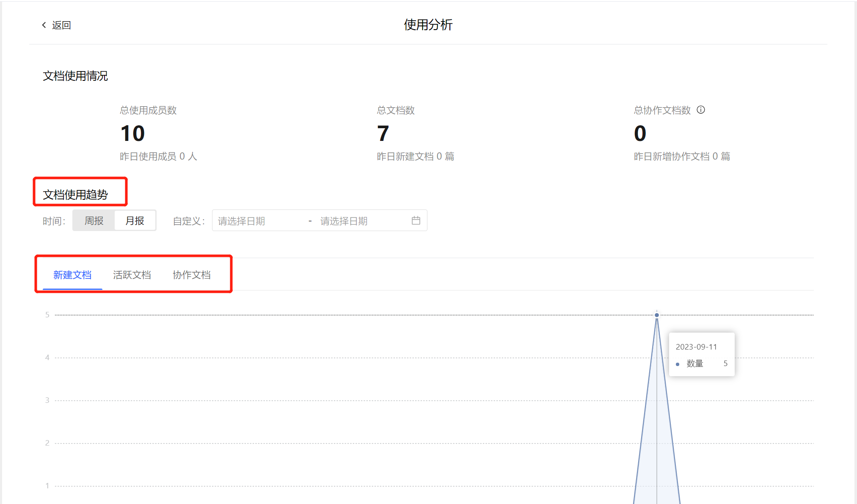857x504 pixels.
Task: Click the 昨日新建文档 0 篇 text
Action: pos(415,157)
